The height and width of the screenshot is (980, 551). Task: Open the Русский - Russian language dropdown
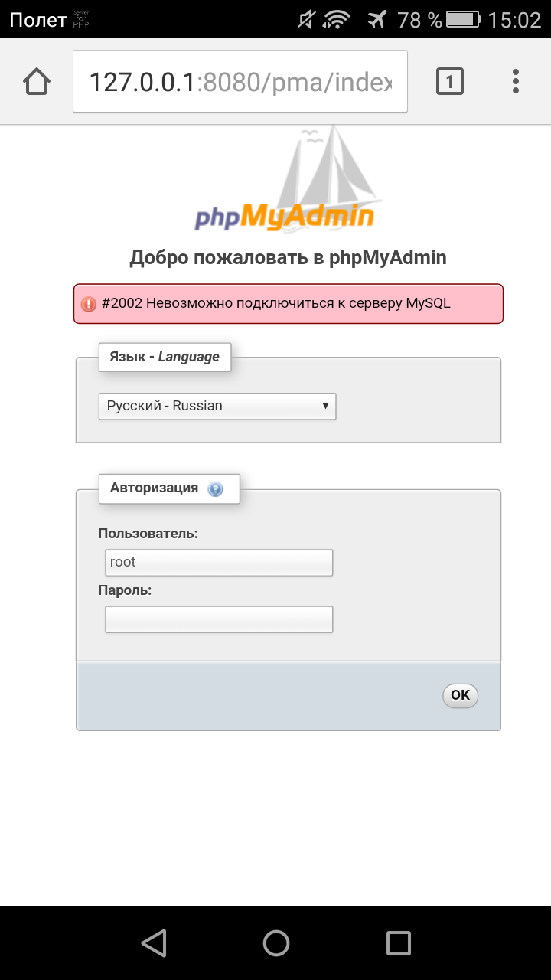[x=217, y=406]
